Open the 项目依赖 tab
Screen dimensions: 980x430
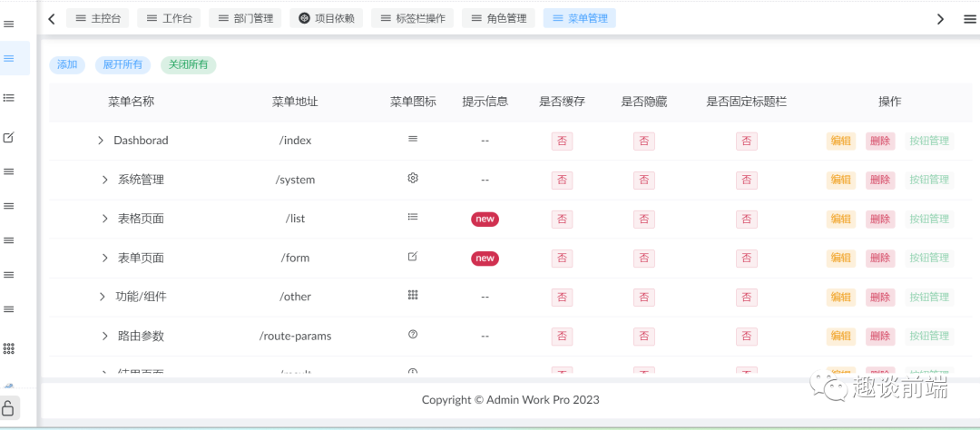click(x=327, y=19)
